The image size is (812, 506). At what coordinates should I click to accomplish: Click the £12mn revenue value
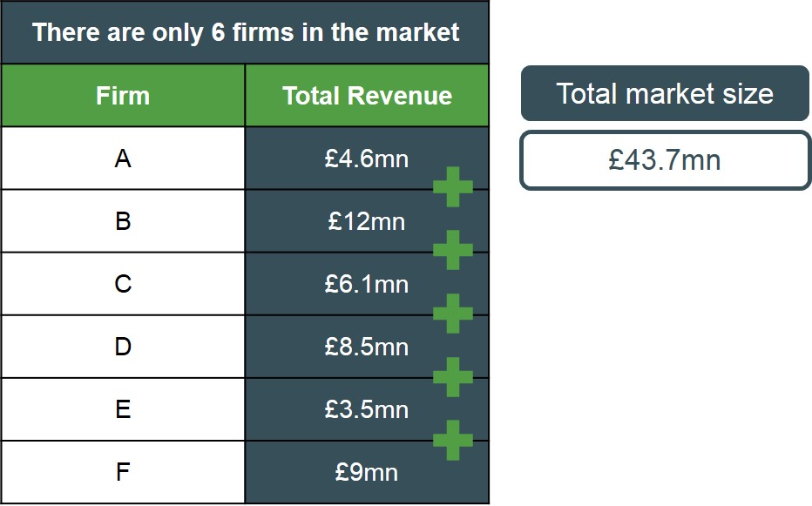pyautogui.click(x=366, y=221)
